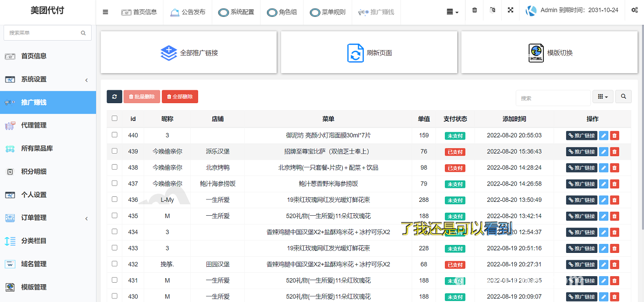The width and height of the screenshot is (644, 302).
Task: Click the magnifier icon in sidebar menu search
Action: point(83,33)
